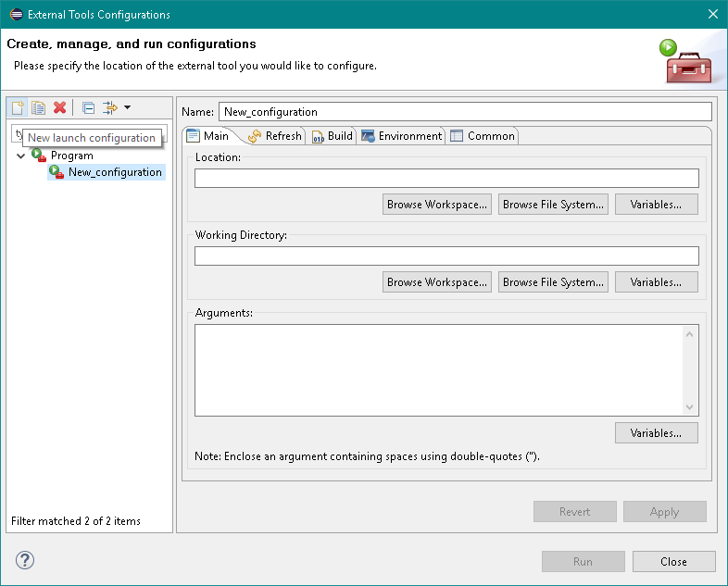The height and width of the screenshot is (586, 728).
Task: Click the Apply button
Action: (x=664, y=511)
